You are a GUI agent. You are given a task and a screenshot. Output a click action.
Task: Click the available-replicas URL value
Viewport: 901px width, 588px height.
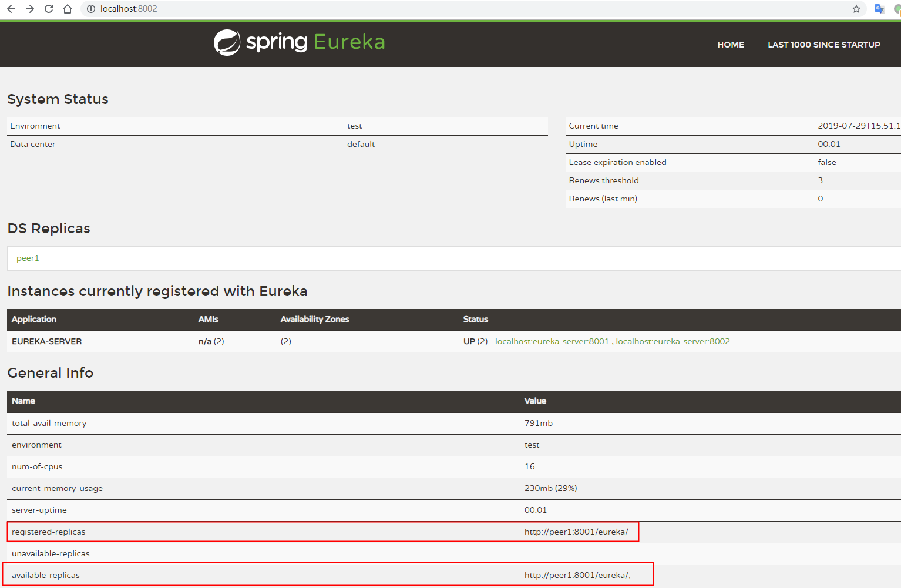click(x=577, y=575)
